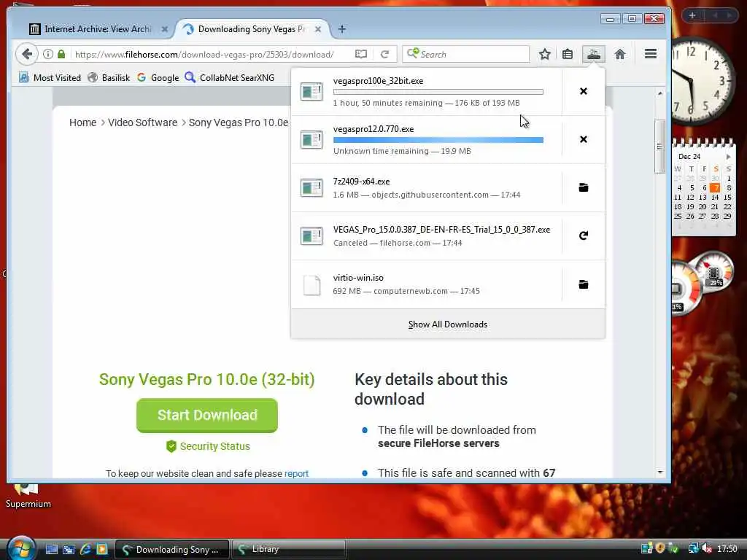747x560 pixels.
Task: Cancel the vegaspro12.0.770.exe download
Action: point(583,139)
